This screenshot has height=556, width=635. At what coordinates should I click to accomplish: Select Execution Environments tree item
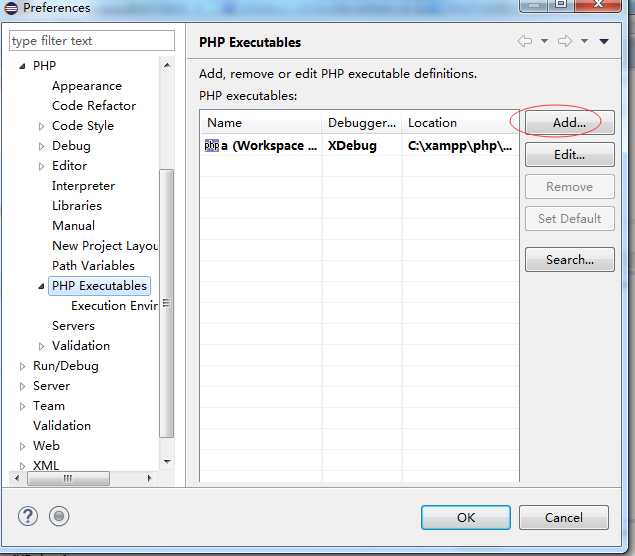coord(114,306)
